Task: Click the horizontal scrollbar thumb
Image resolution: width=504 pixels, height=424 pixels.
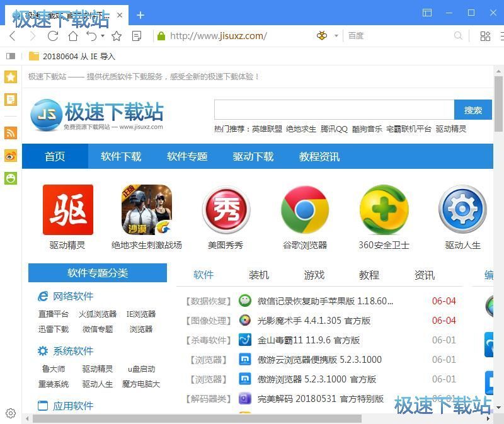Action: (197, 418)
